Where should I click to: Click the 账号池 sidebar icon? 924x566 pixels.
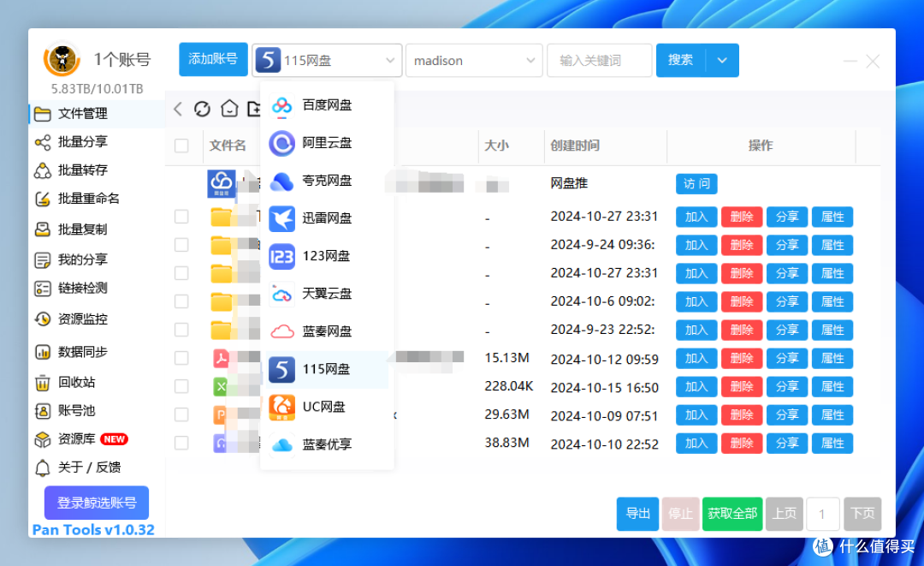pyautogui.click(x=43, y=411)
